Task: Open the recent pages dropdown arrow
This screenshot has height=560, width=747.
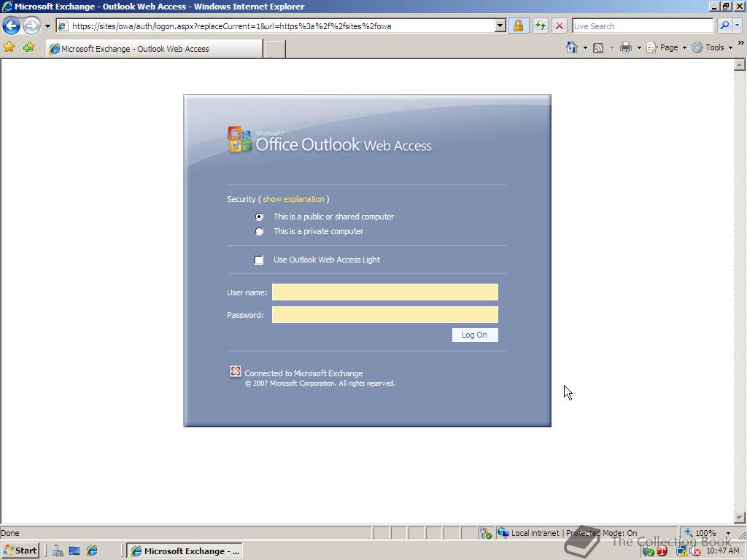Action: [47, 26]
